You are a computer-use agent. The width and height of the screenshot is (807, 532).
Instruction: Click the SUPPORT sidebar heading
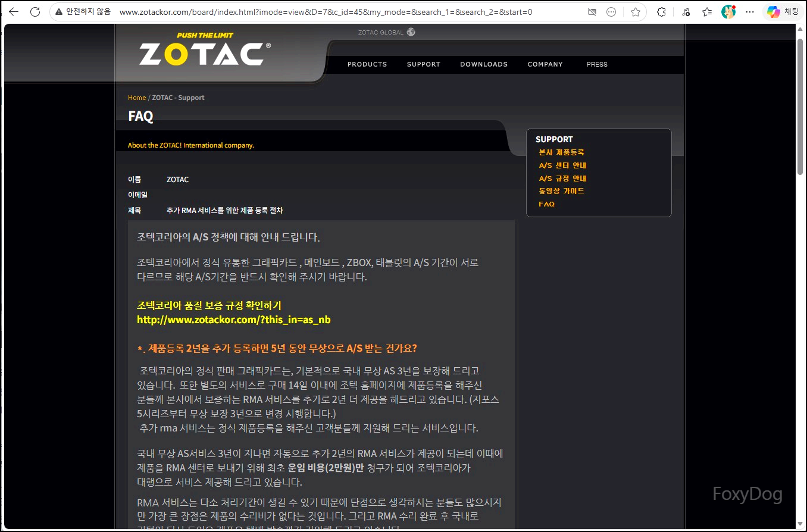(x=554, y=139)
